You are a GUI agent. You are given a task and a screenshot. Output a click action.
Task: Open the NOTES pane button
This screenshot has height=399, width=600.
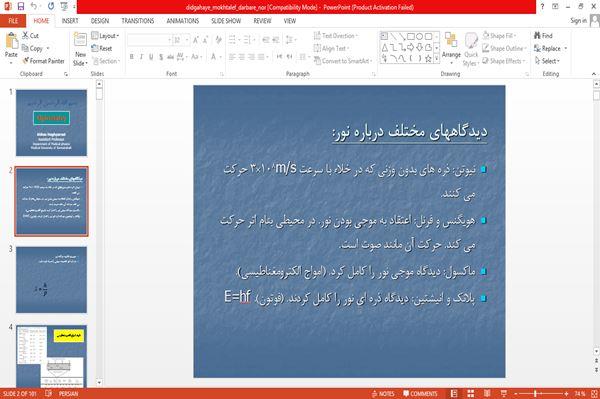pos(383,394)
